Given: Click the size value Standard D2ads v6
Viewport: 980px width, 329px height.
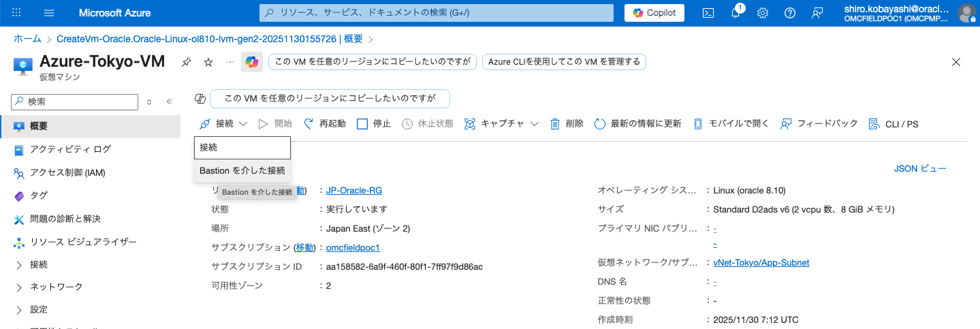Looking at the screenshot, I should coord(804,209).
